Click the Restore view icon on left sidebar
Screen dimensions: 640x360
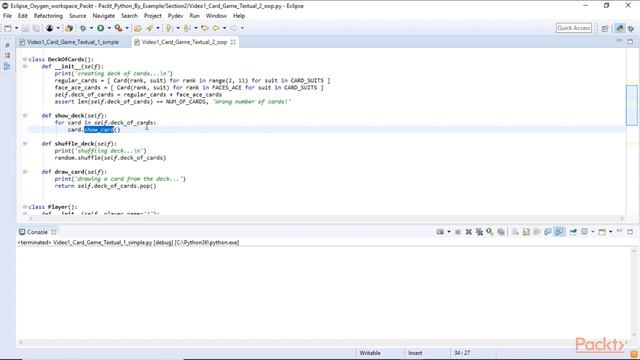(7, 45)
